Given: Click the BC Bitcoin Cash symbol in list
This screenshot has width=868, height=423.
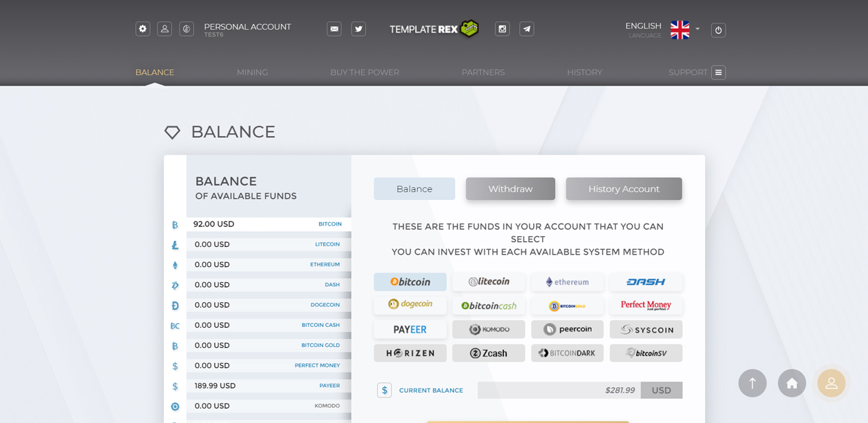Looking at the screenshot, I should 175,326.
